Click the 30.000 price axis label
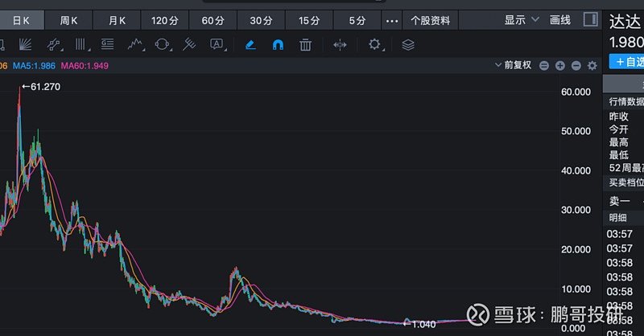 (576, 210)
